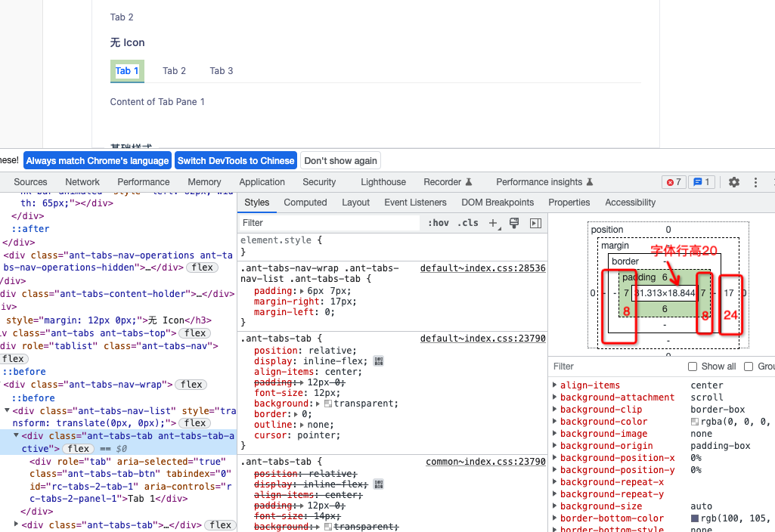Focus the Styles Filter input
Screen dimensions: 775x532
[x=330, y=223]
